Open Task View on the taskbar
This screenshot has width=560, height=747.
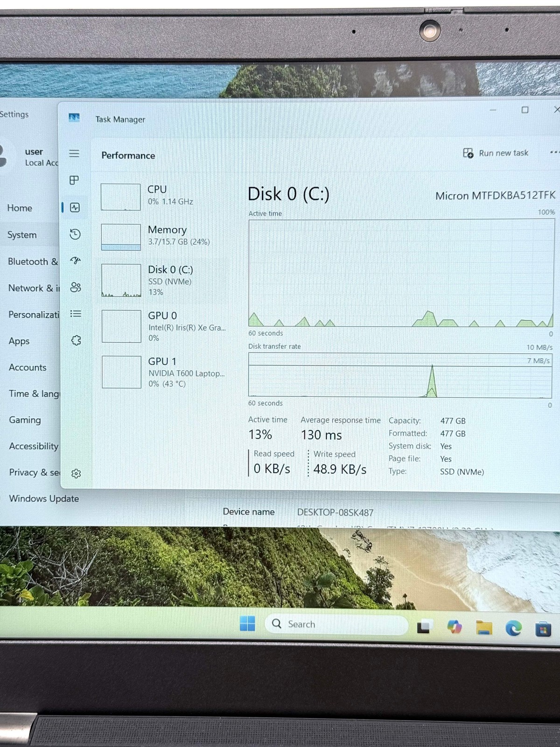424,626
